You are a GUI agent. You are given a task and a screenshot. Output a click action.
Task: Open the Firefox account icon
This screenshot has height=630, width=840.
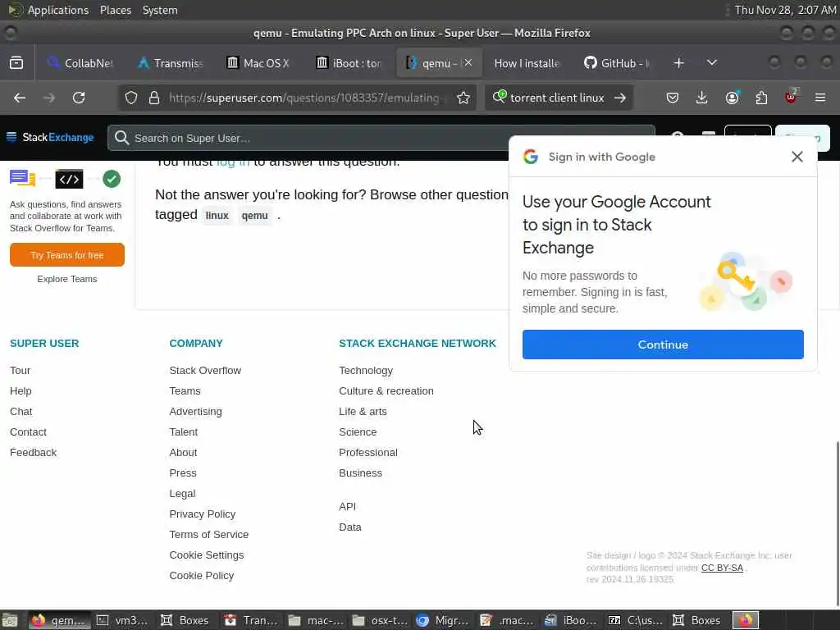point(732,98)
